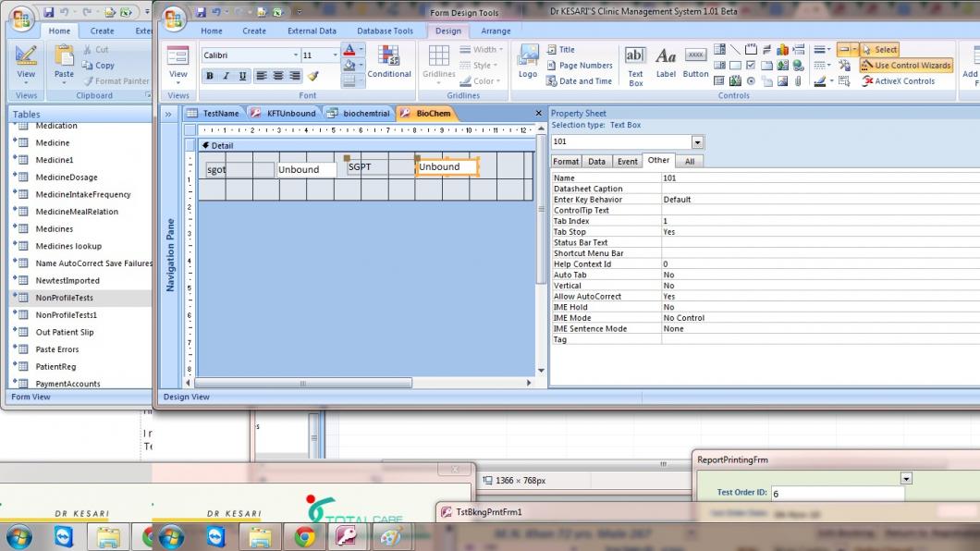Click the Format Painter brush icon
Viewport: 980px width, 551px height.
312,77
